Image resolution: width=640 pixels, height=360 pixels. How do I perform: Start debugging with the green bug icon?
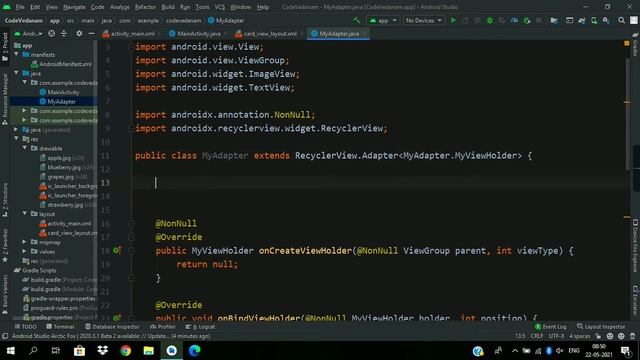click(x=490, y=20)
